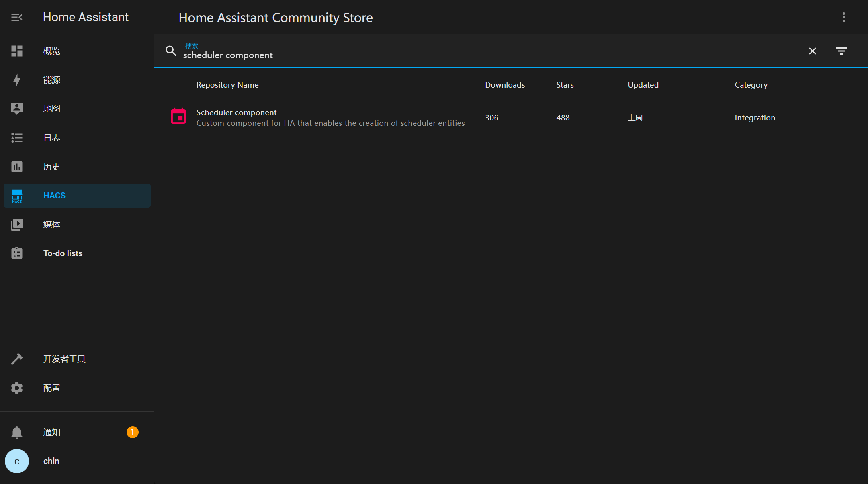Screen dimensions: 868x484
Task: Sort by Updated column header
Action: [x=643, y=85]
